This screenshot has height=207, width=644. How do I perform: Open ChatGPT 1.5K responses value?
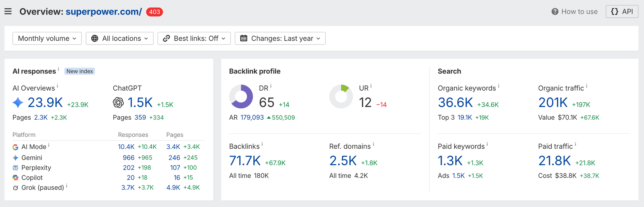click(x=140, y=103)
